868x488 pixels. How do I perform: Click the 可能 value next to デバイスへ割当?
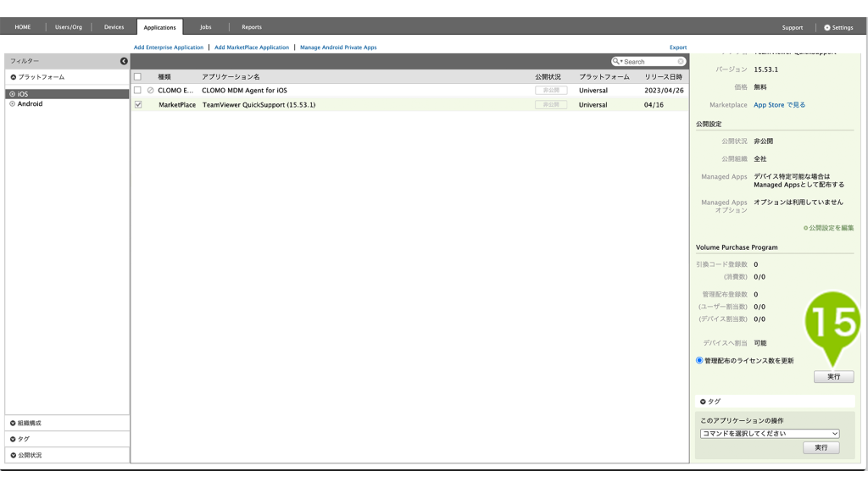tap(760, 343)
